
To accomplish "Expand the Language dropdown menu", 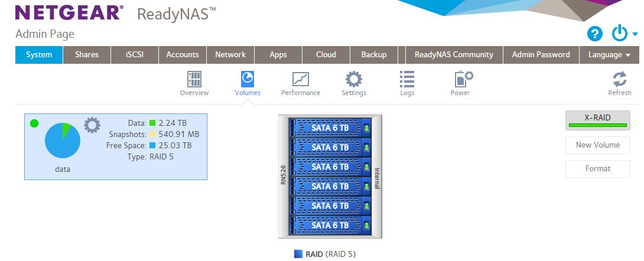I will (609, 55).
